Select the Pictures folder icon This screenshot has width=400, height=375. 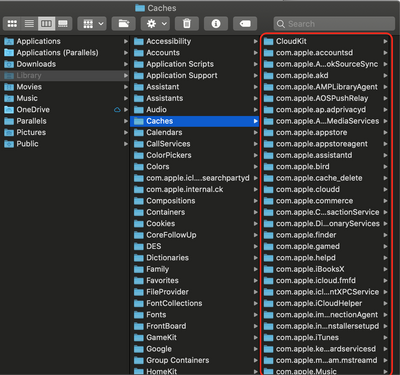click(x=9, y=132)
